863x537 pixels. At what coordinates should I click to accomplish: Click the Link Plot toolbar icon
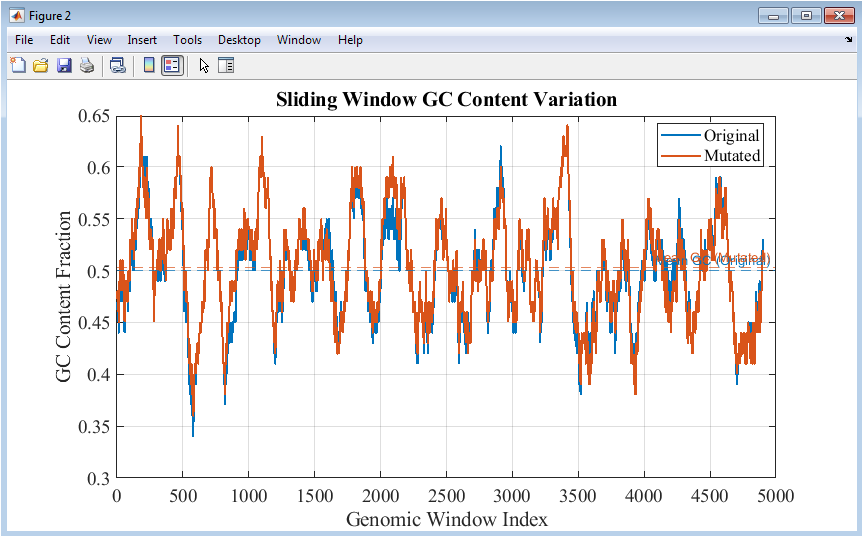tap(117, 66)
